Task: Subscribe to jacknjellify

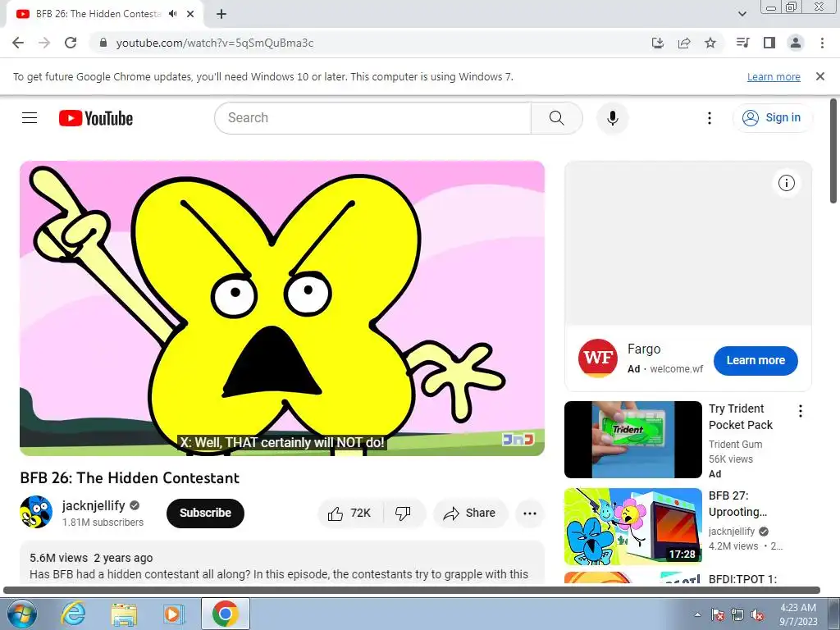Action: pos(205,513)
